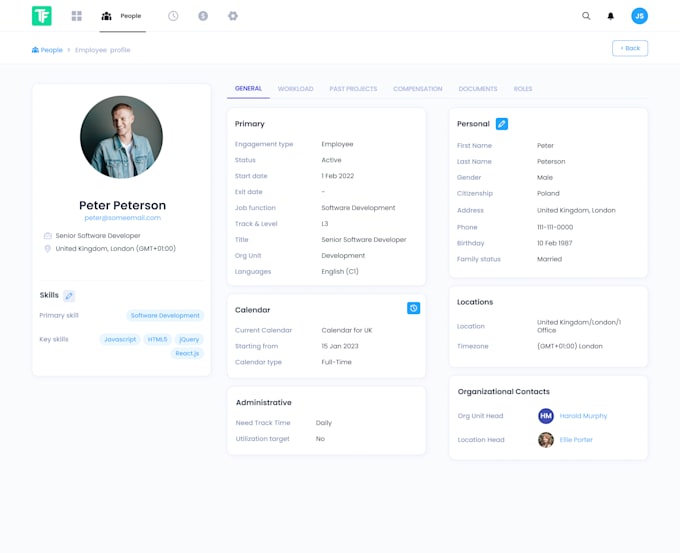The width and height of the screenshot is (680, 553).
Task: Open Ellie Porter's profile link
Action: (x=575, y=440)
